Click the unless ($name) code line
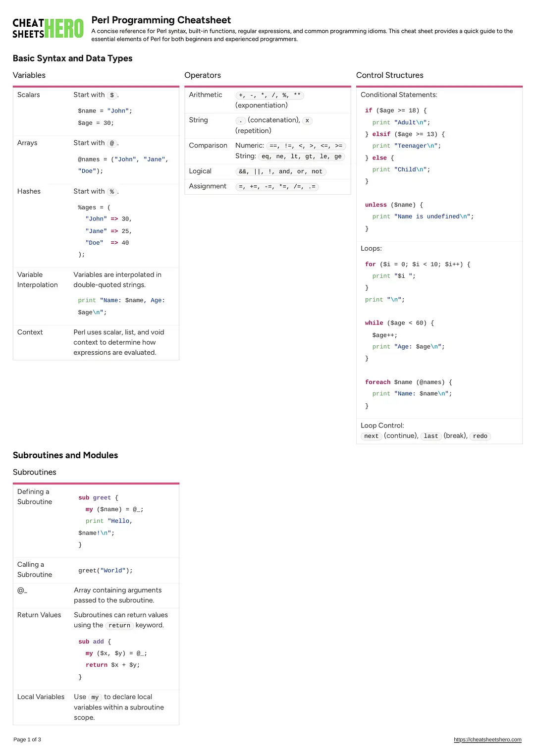Screen dimensions: 535x756 [394, 205]
